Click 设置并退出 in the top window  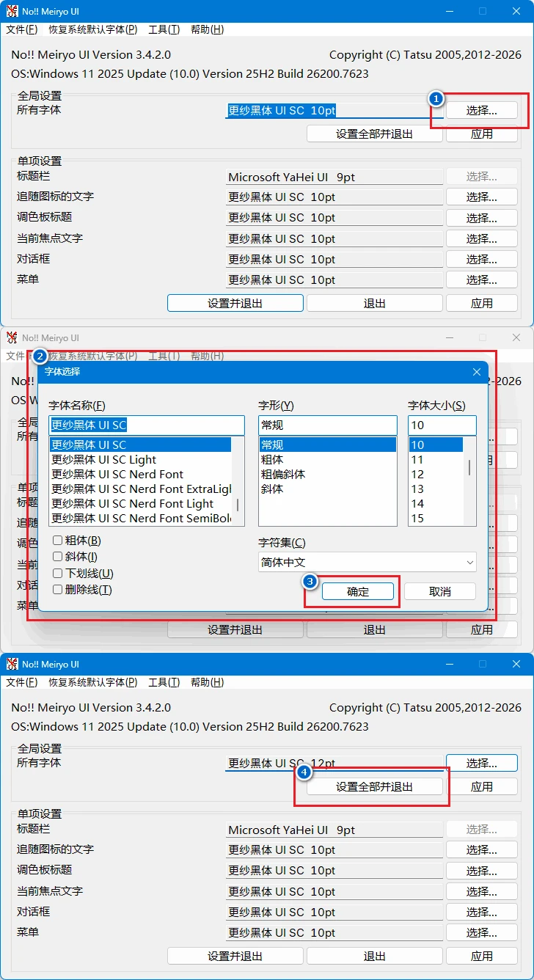(x=235, y=303)
